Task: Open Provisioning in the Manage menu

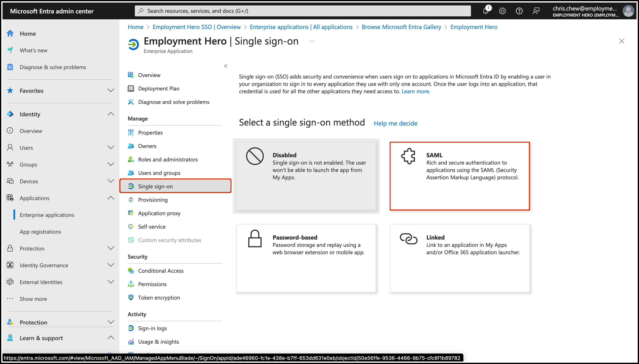Action: coord(153,200)
